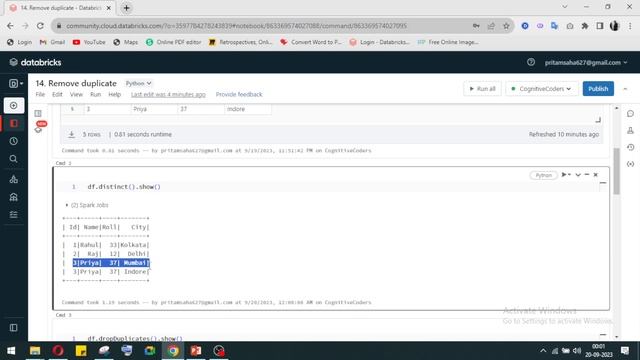Click the New plus icon in sidebar
Image resolution: width=640 pixels, height=360 pixels.
coord(13,105)
